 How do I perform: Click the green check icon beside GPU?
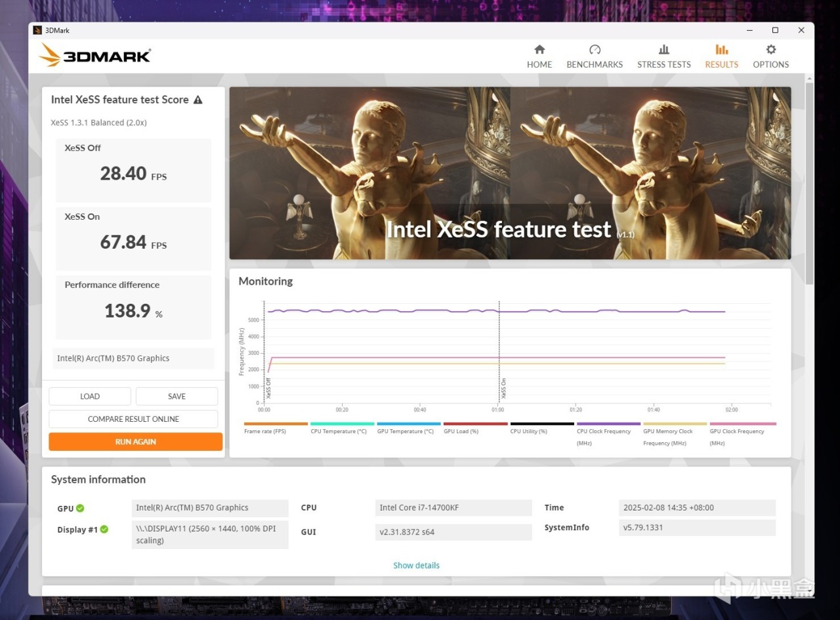pos(80,508)
